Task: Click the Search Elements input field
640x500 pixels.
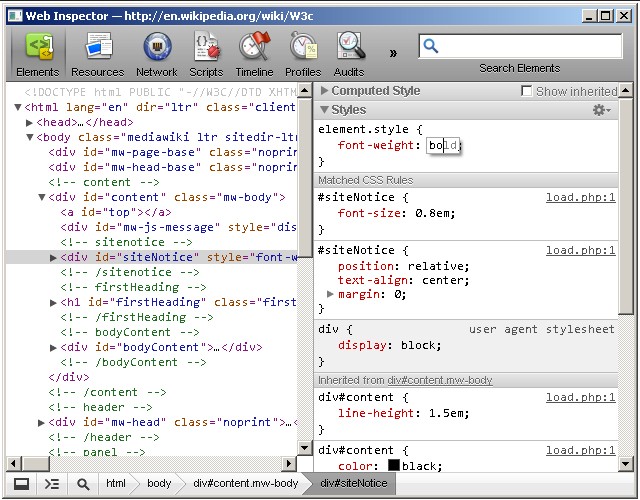Action: 520,46
